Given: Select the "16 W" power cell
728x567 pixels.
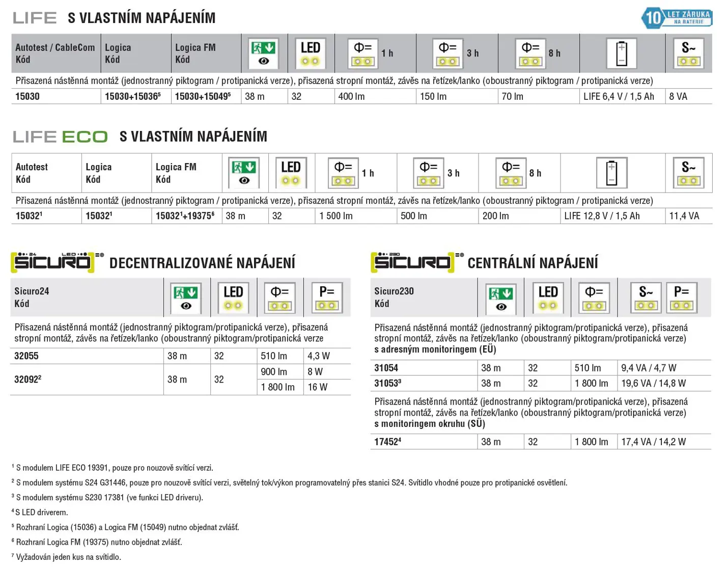Looking at the screenshot, I should point(327,387).
